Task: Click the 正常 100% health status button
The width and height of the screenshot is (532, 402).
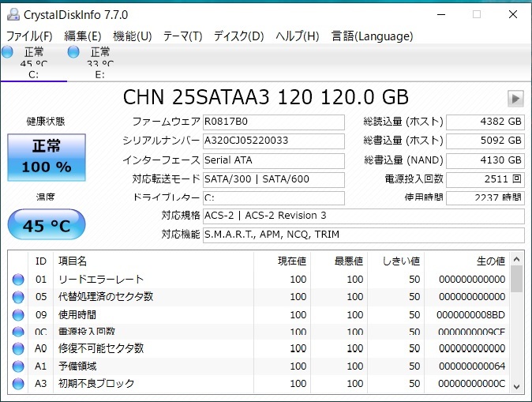Action: tap(47, 157)
